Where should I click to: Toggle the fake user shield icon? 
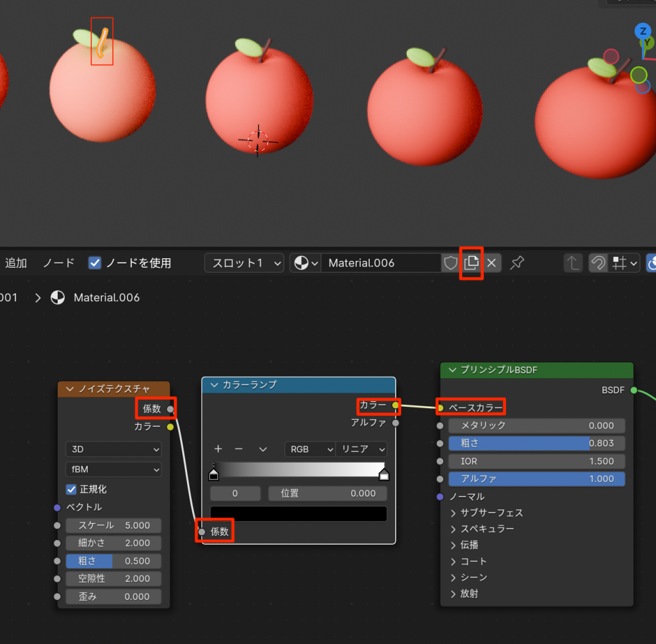pyautogui.click(x=451, y=263)
